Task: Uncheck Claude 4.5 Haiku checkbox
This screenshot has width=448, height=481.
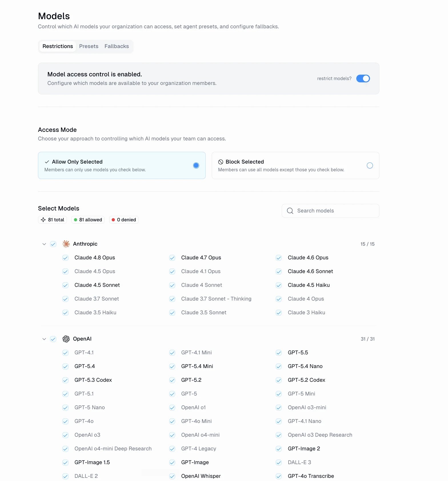Action: coord(279,285)
